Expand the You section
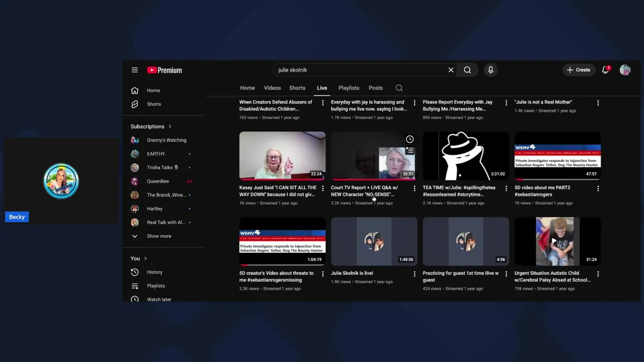This screenshot has width=644, height=362. [139, 258]
